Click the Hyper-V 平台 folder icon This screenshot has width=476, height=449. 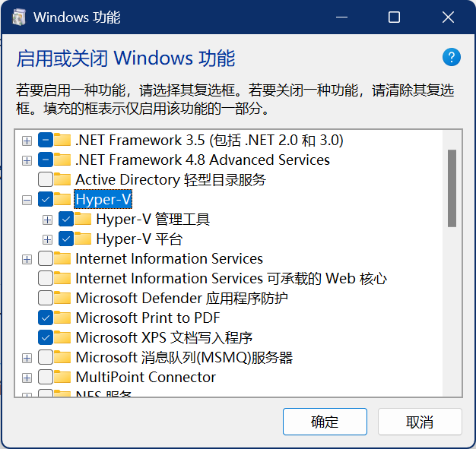pos(83,239)
